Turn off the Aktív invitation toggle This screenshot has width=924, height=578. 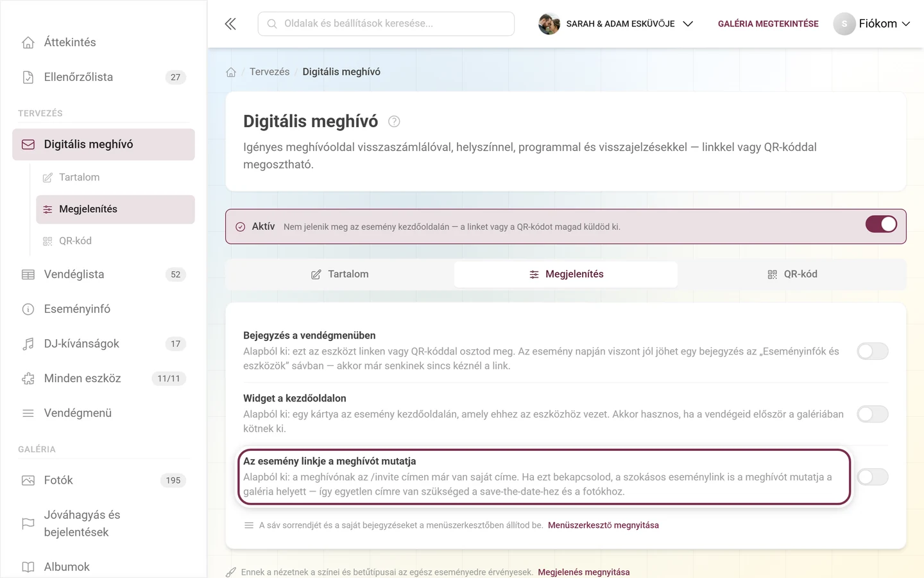(881, 224)
